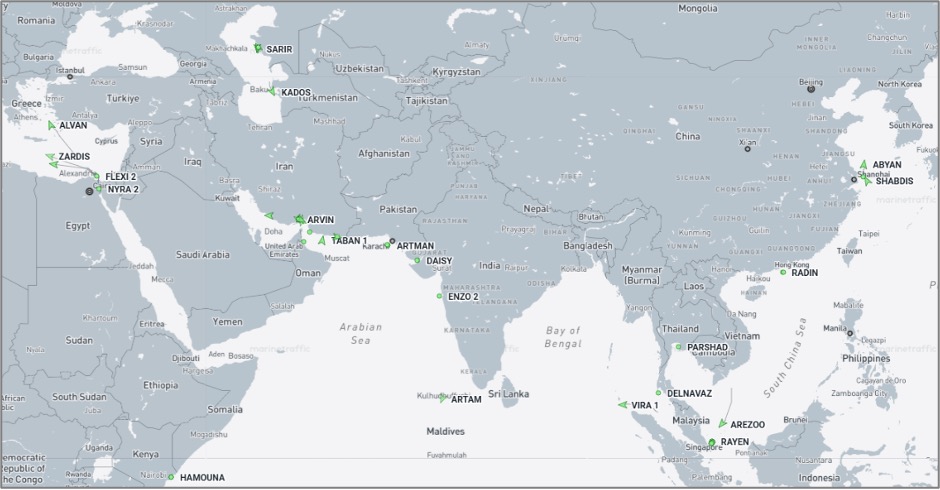Screen dimensions: 940x490
Task: Click the FLEXI 2 vessel dot
Action: click(97, 176)
